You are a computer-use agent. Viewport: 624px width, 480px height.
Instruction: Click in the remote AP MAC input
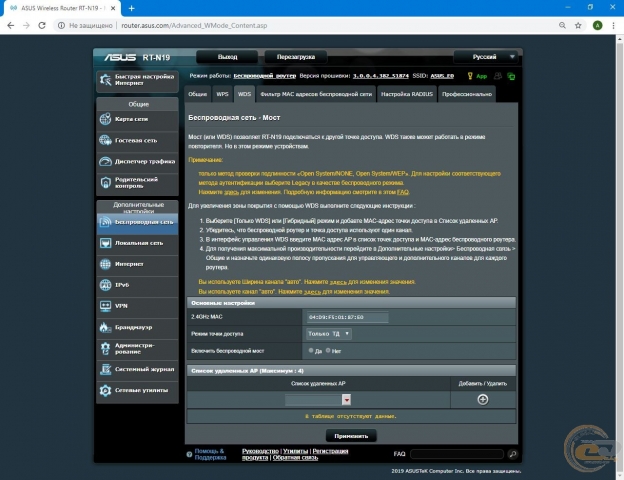(x=314, y=400)
